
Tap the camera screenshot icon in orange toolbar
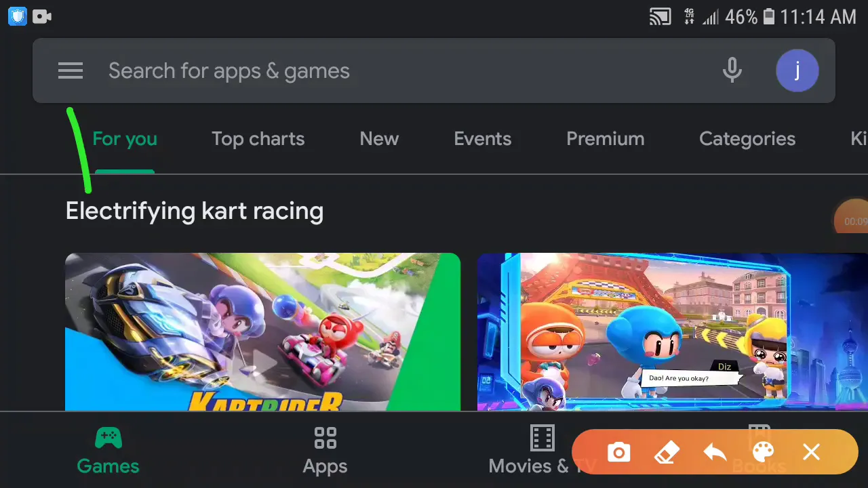pyautogui.click(x=618, y=452)
